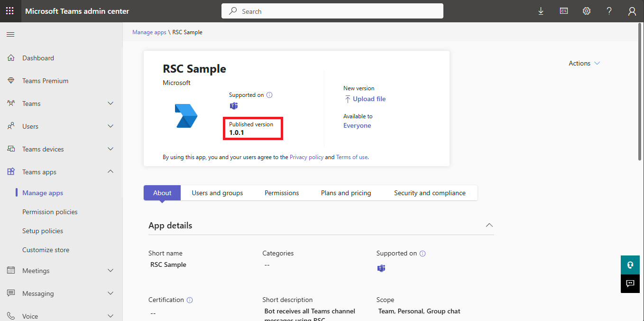Screen dimensions: 644x321
Task: Open the Plans and pricing tab
Action: (346, 193)
